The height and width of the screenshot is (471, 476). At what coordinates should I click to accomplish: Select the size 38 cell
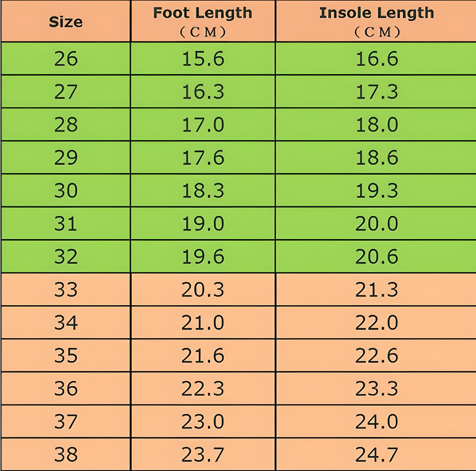[66, 455]
